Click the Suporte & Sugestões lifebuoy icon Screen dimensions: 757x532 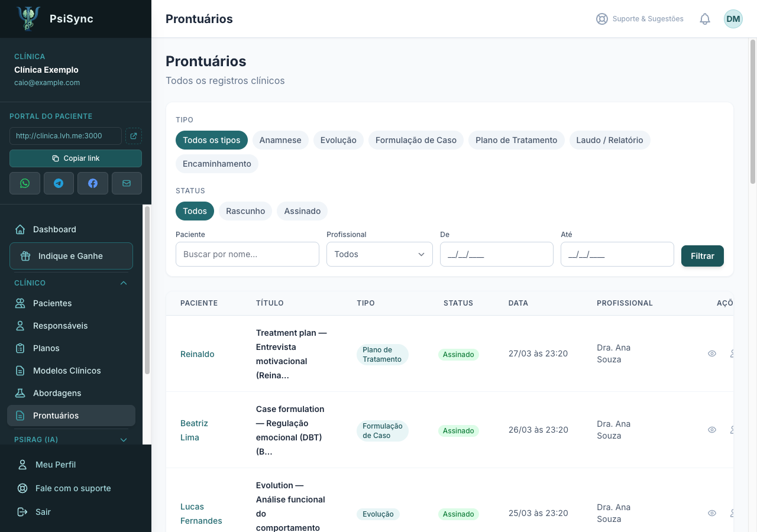602,19
